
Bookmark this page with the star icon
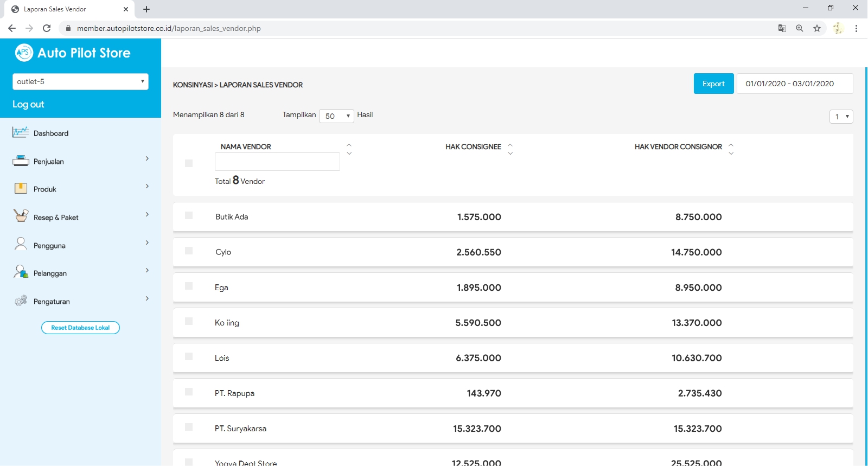coord(817,28)
